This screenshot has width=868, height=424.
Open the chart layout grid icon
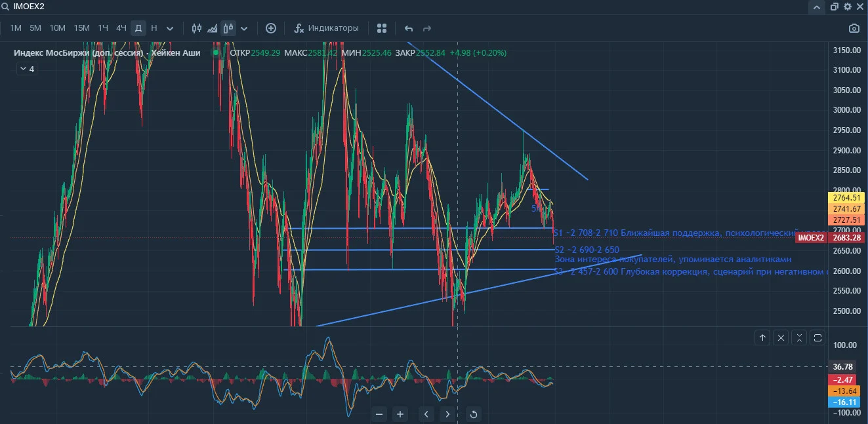click(x=382, y=28)
